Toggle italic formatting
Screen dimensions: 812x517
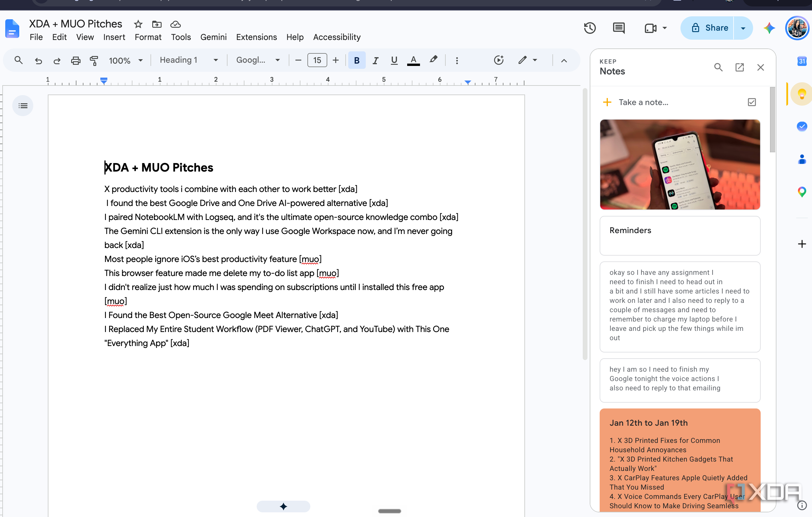point(375,60)
